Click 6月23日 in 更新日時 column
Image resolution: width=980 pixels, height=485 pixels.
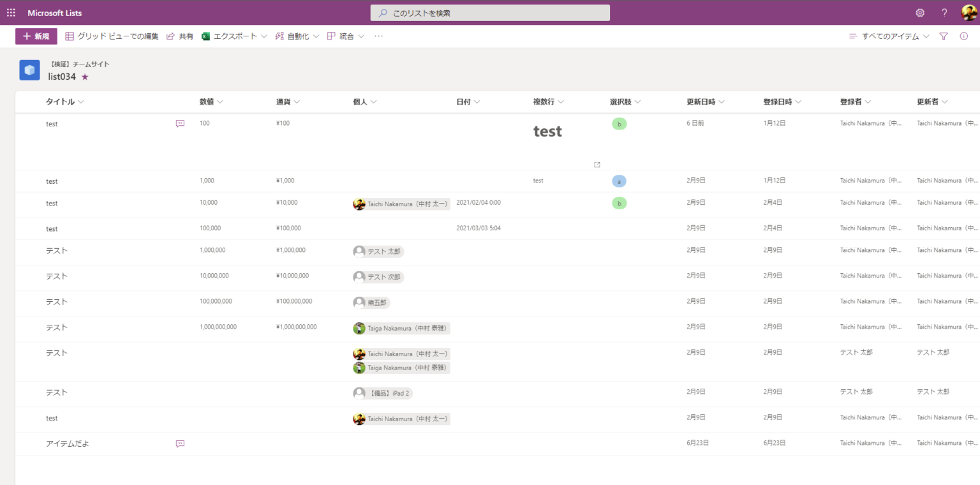click(x=697, y=443)
